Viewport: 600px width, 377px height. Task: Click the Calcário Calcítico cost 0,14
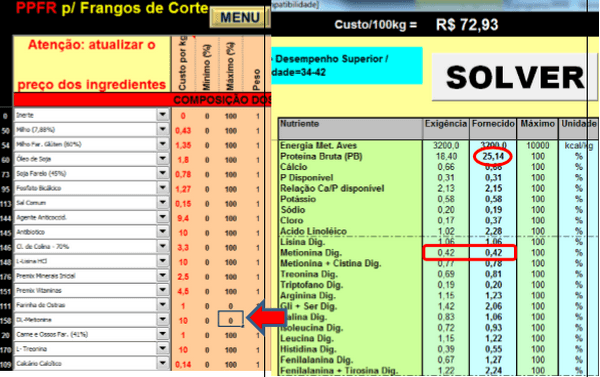[x=183, y=364]
